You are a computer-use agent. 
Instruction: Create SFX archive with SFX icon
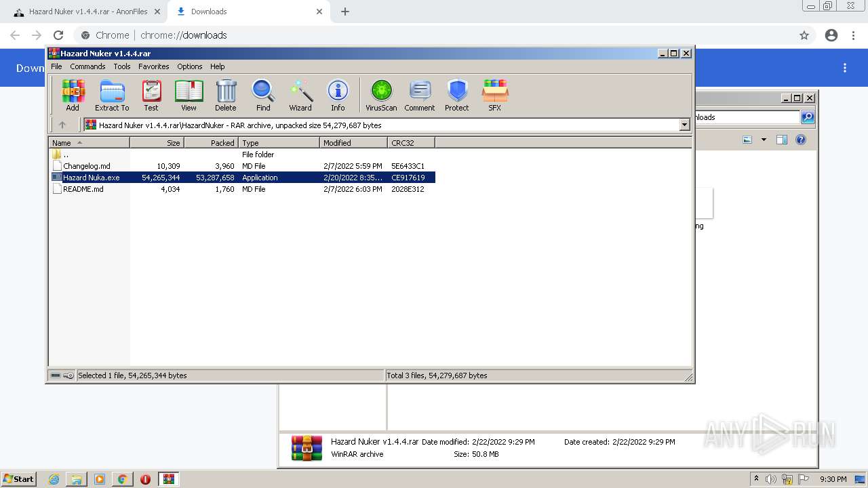pyautogui.click(x=495, y=95)
